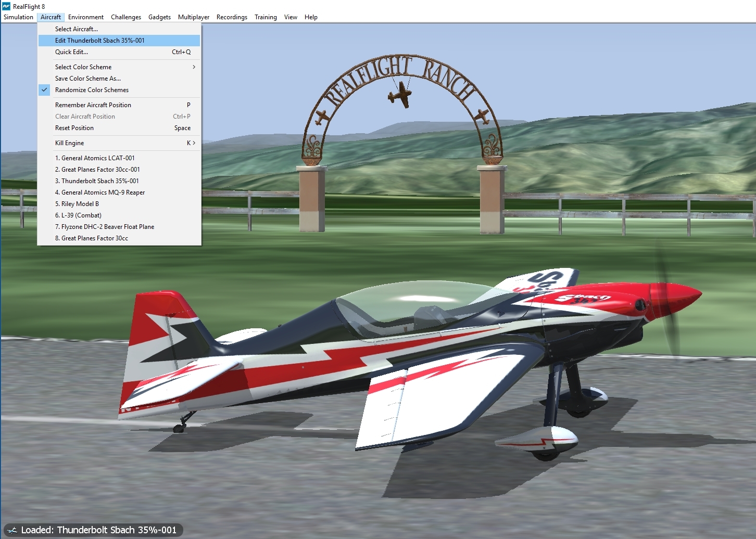Screen dimensions: 756x539
Task: Open the Challenges menu
Action: (126, 17)
